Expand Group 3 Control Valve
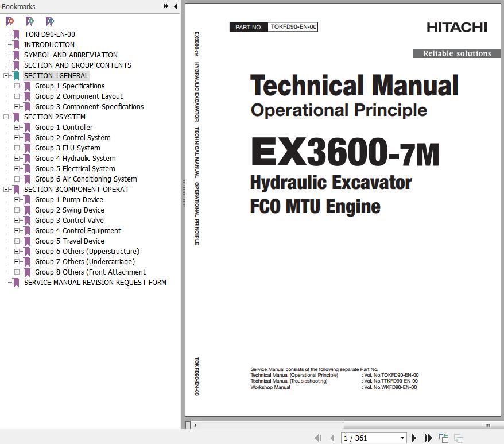This screenshot has height=444, width=504. pyautogui.click(x=17, y=221)
